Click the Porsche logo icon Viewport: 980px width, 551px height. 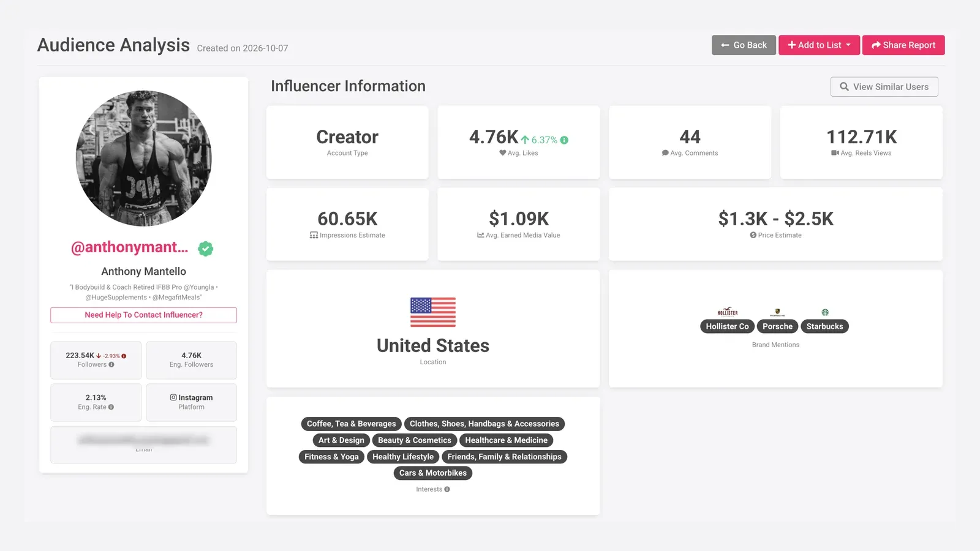(777, 312)
